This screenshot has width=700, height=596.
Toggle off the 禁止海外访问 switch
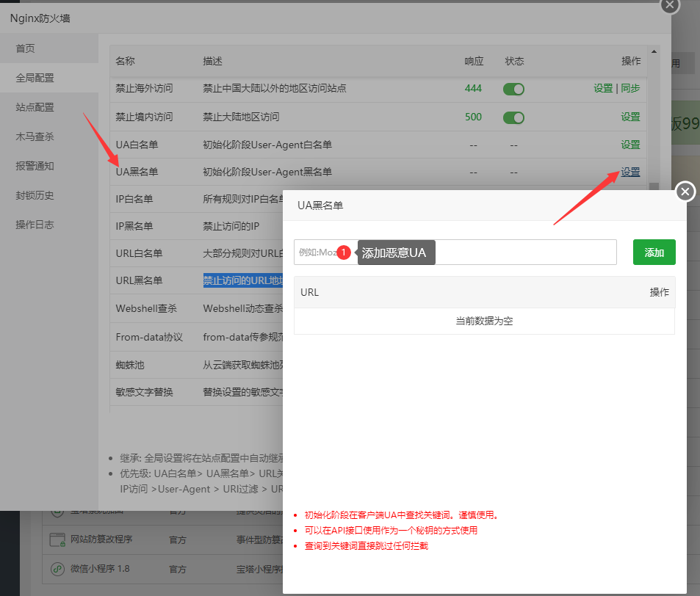coord(513,89)
